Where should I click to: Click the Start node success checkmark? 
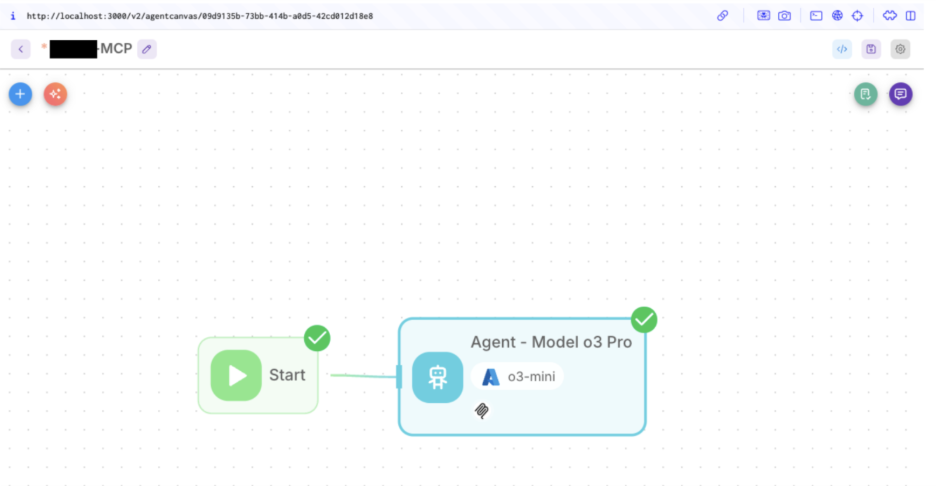317,339
